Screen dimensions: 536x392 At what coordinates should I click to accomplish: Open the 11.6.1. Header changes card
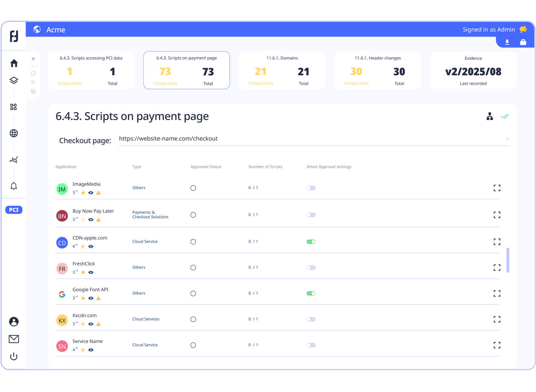click(x=378, y=70)
